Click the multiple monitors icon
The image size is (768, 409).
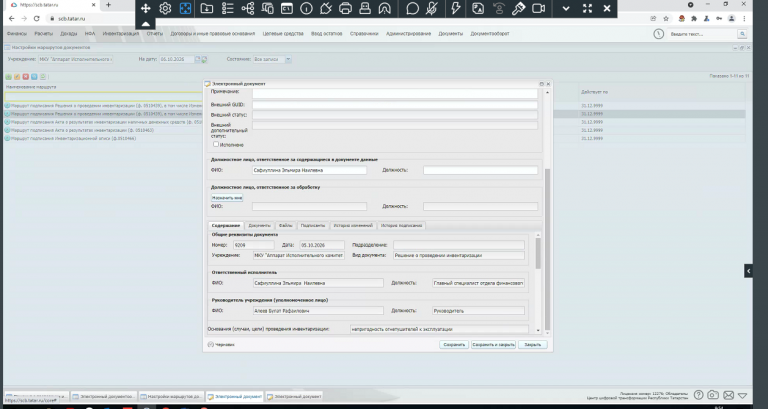click(x=267, y=8)
